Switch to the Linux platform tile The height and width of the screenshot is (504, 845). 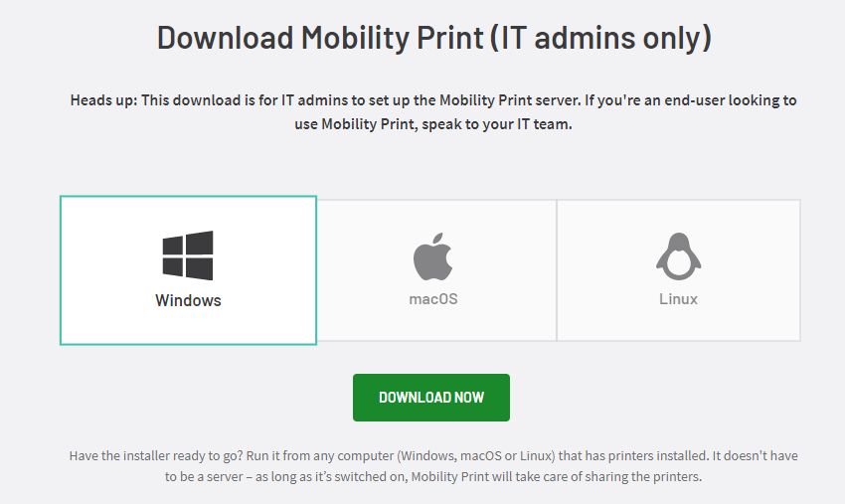click(x=678, y=270)
